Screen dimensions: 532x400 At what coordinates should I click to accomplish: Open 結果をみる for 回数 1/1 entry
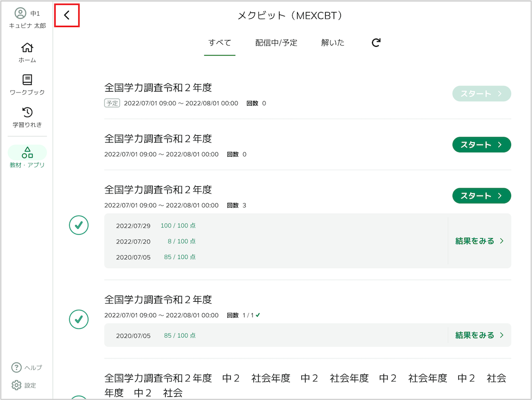(x=480, y=335)
